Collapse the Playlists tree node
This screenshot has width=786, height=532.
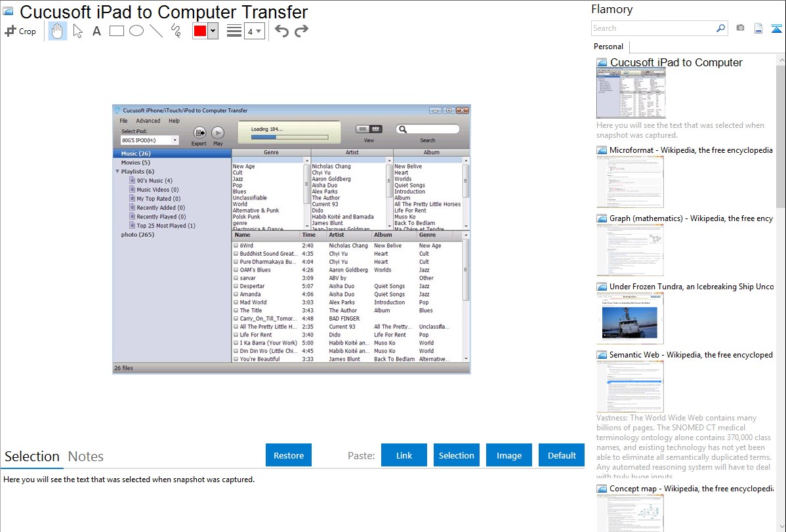(117, 171)
